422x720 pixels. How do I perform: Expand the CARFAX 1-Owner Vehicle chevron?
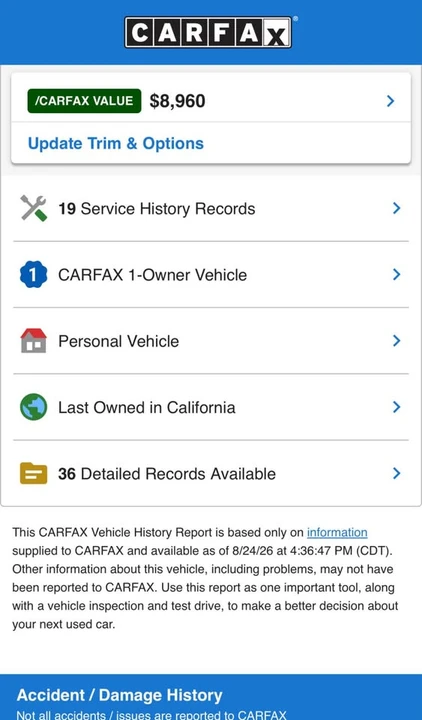(397, 275)
